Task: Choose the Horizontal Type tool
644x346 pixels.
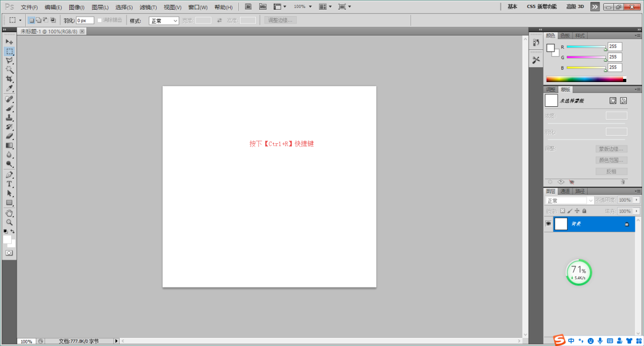Action: click(x=9, y=184)
